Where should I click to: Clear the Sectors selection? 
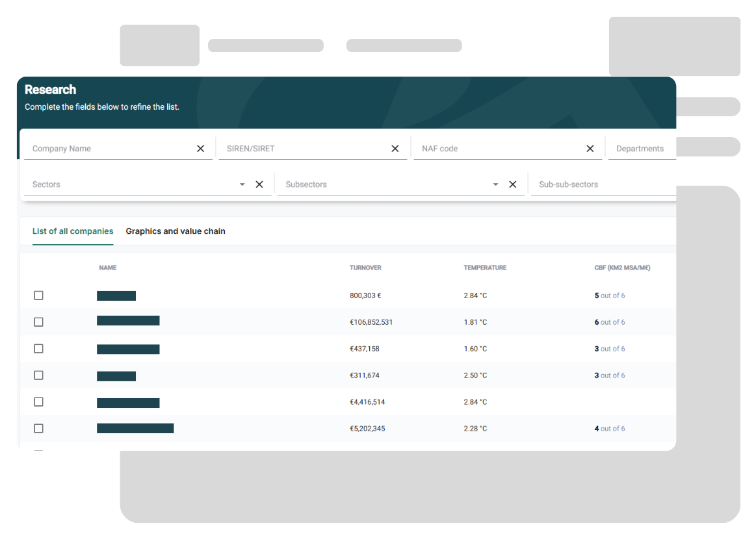tap(259, 184)
